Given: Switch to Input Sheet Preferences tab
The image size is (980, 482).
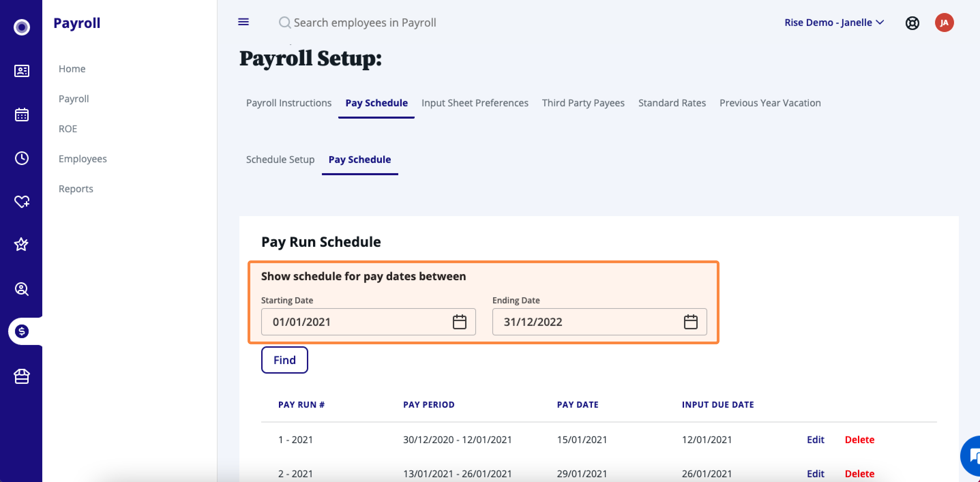Looking at the screenshot, I should pos(475,103).
